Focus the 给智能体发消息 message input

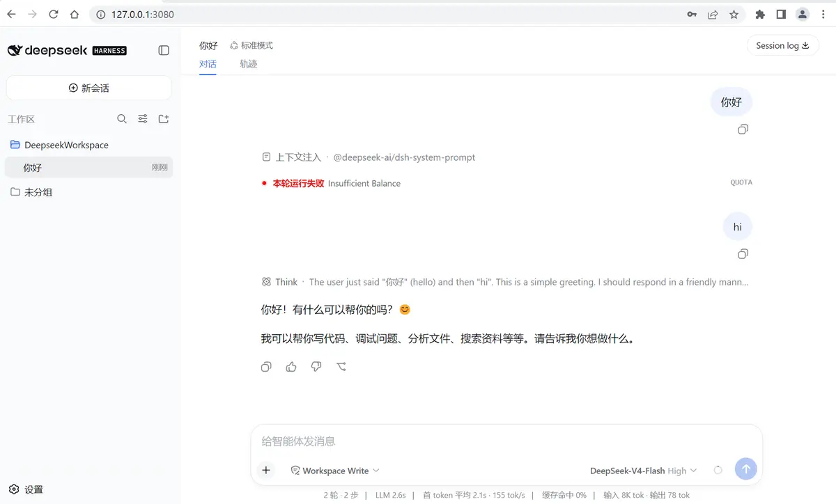point(506,441)
